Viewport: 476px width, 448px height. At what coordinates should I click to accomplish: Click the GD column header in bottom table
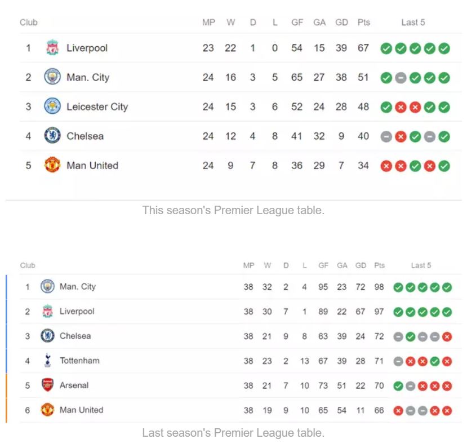coord(361,265)
